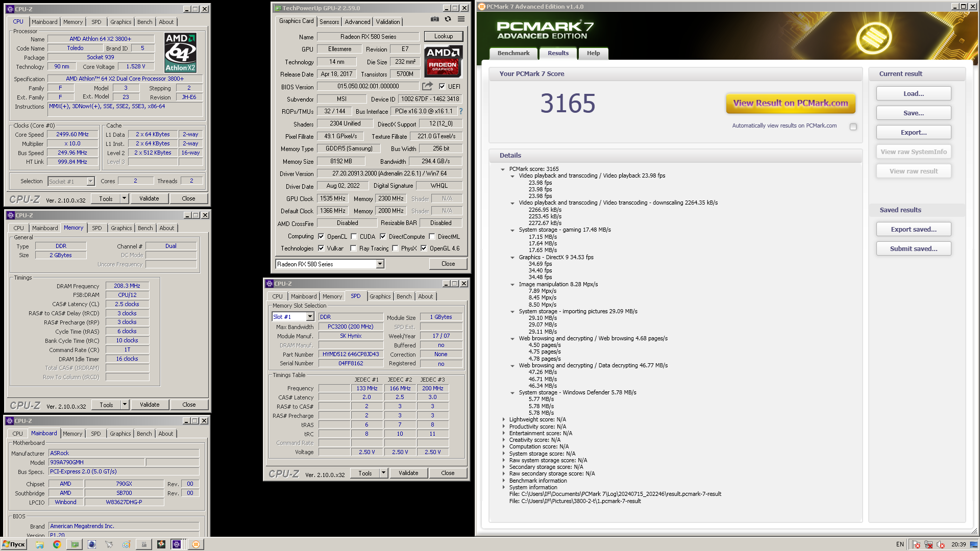The height and width of the screenshot is (551, 980).
Task: Switch to CPU-Z purple chip taskbar button
Action: point(177,544)
